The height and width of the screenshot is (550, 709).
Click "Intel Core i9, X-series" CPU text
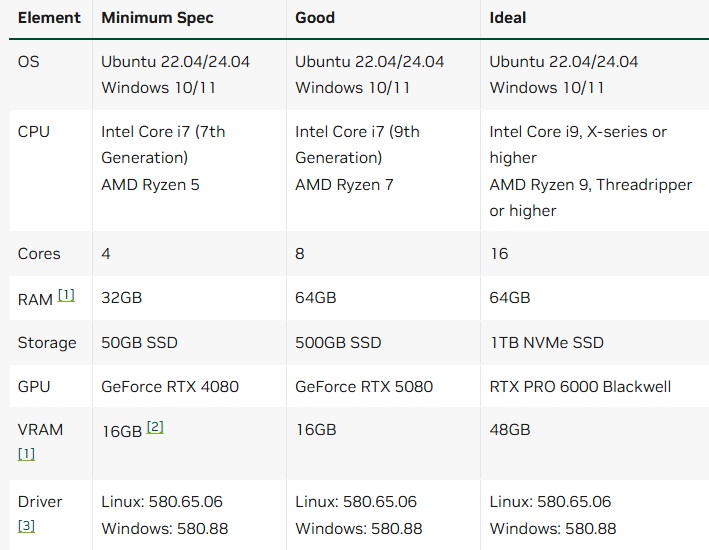coord(577,131)
